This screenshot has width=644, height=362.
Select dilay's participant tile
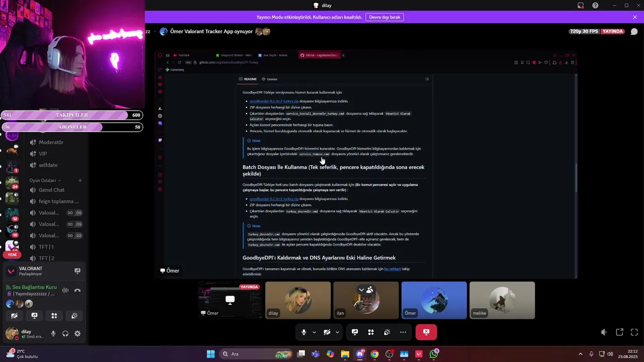(x=298, y=300)
